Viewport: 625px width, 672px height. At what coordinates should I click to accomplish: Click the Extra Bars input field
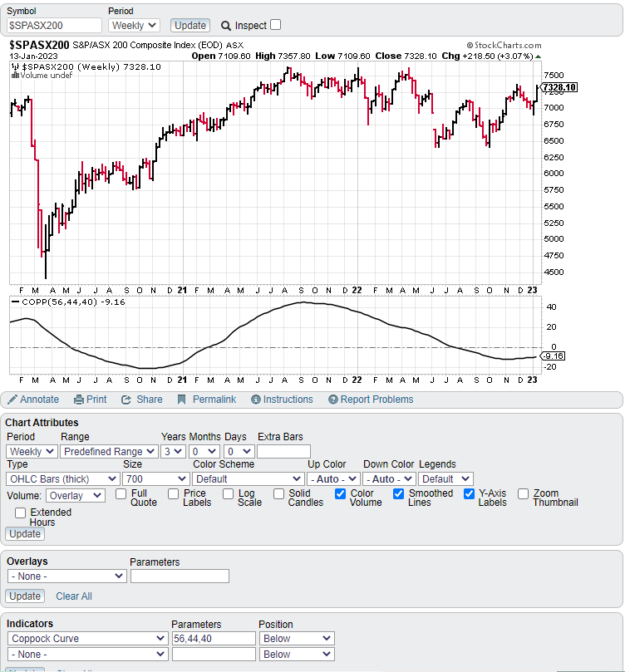pyautogui.click(x=283, y=451)
